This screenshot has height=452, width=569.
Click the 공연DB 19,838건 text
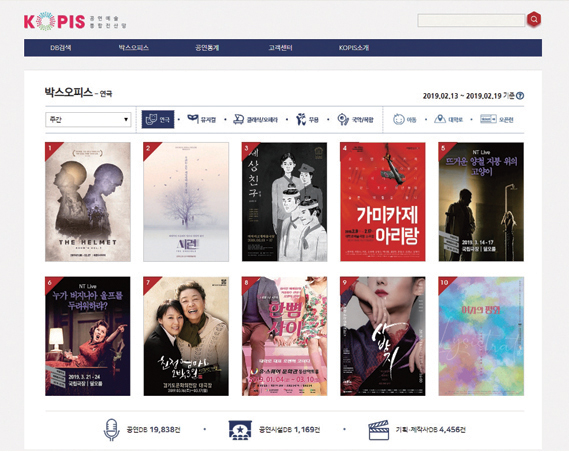(x=153, y=430)
